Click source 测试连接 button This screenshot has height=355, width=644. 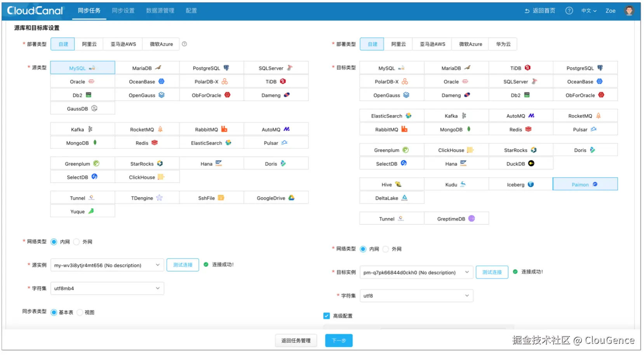coord(183,265)
